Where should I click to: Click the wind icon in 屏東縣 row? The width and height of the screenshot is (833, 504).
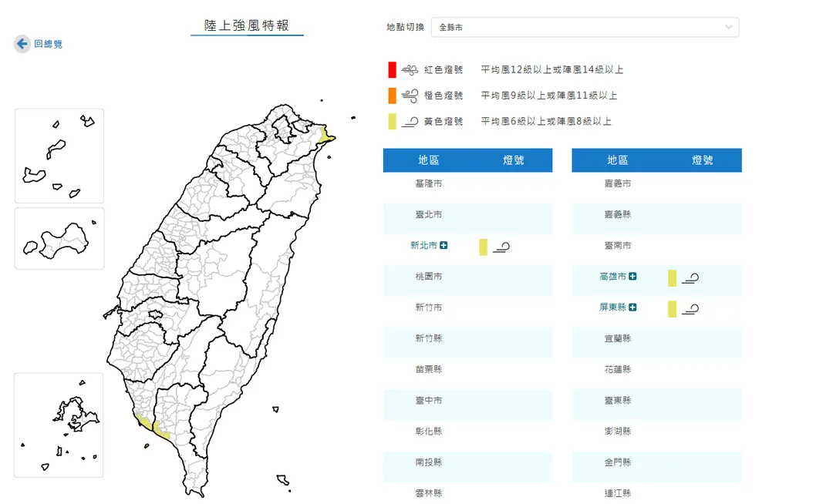690,309
